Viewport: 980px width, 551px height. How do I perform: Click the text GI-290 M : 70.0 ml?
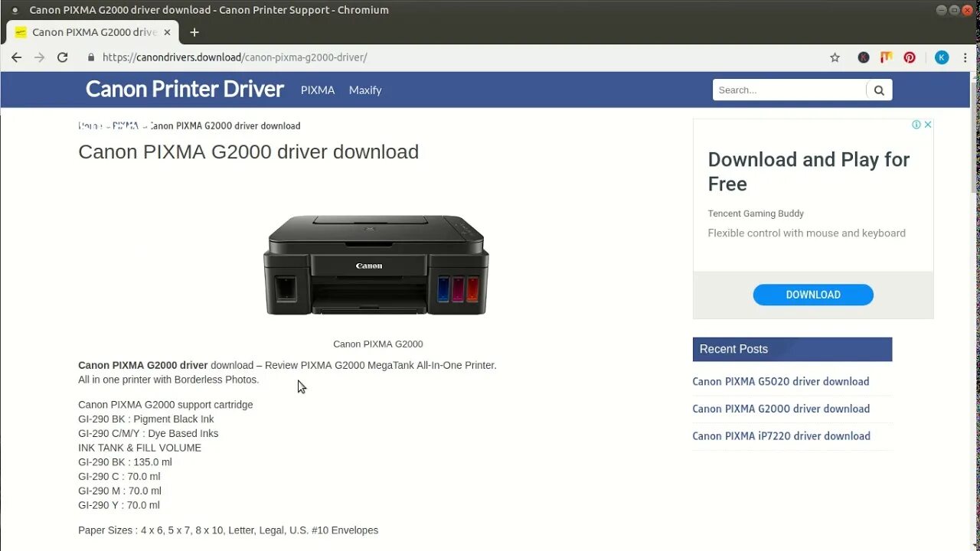[120, 491]
